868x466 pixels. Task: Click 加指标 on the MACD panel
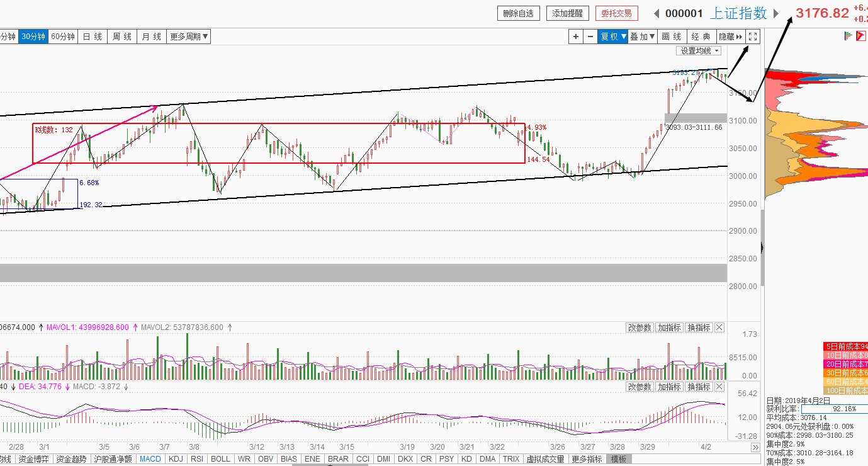tap(669, 387)
